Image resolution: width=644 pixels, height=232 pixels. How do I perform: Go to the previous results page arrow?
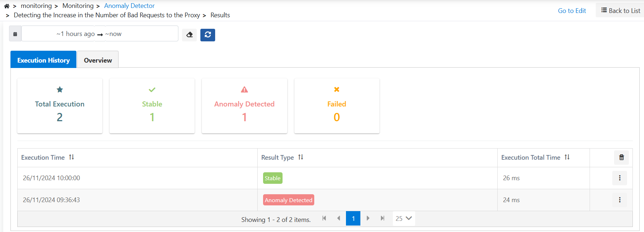338,218
